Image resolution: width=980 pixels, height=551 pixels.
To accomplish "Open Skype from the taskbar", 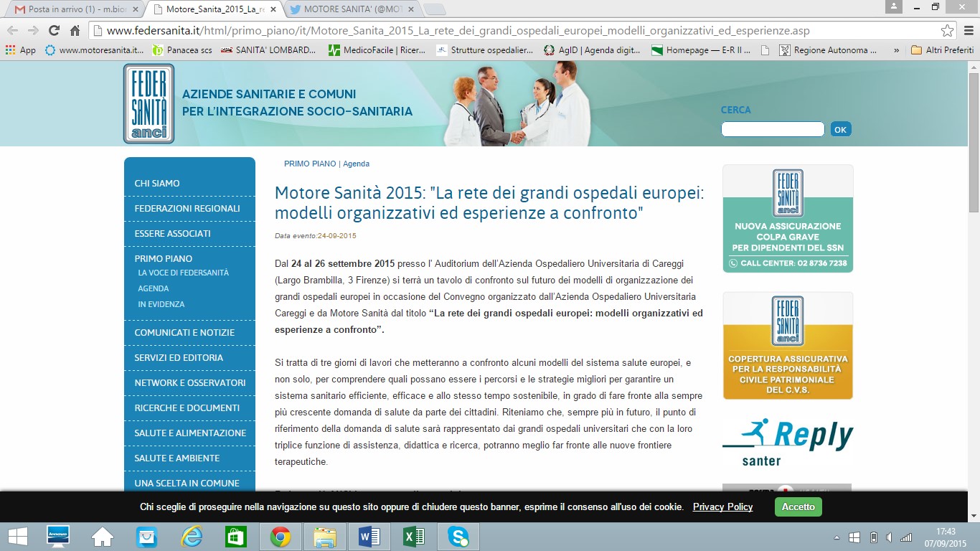I will (458, 537).
